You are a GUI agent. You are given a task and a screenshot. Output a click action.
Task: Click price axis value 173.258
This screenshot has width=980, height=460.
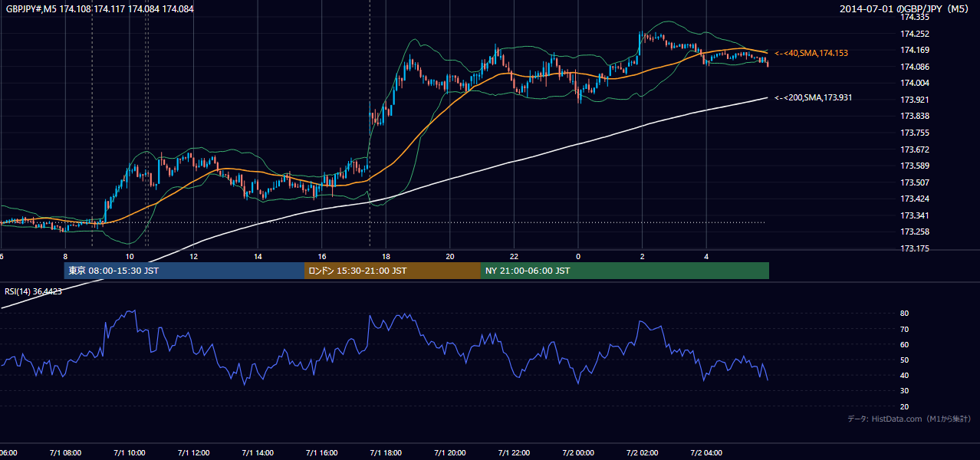[915, 232]
